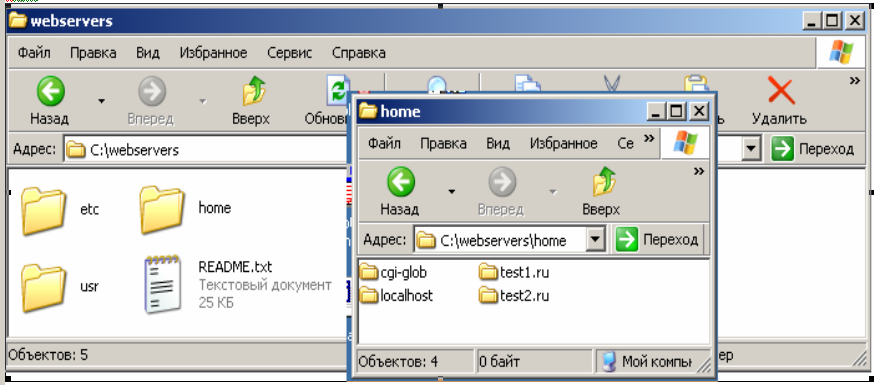Image resolution: width=874 pixels, height=385 pixels.
Task: Expand hidden menu items chevron in home
Action: click(648, 138)
